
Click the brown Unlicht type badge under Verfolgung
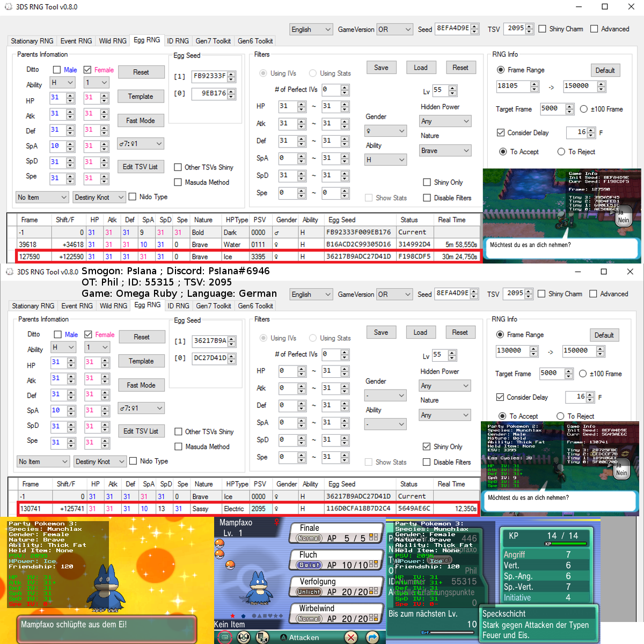(x=309, y=592)
